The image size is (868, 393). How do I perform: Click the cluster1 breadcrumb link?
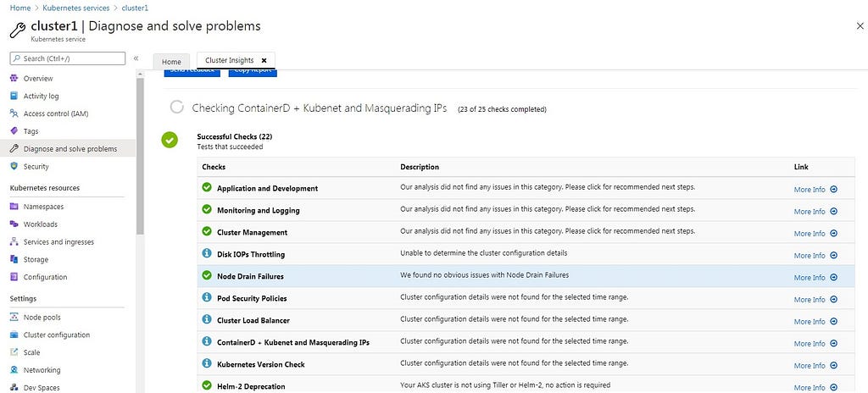click(x=135, y=8)
